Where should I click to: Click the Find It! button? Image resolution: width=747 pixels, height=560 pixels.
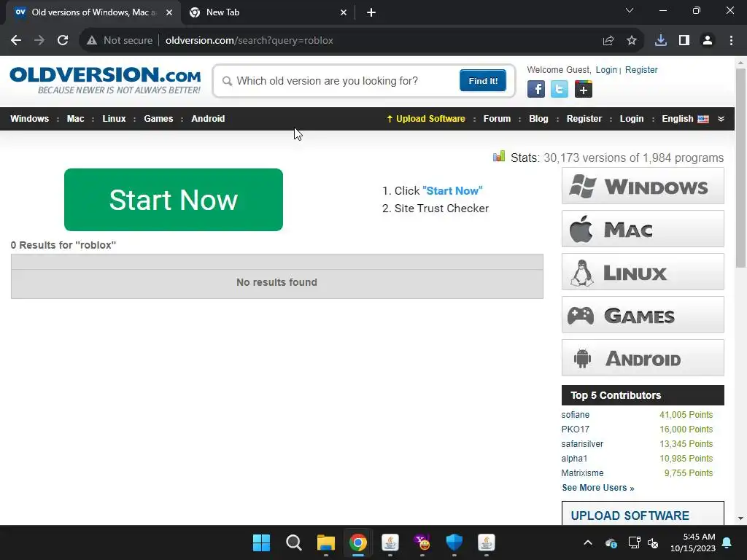[483, 80]
